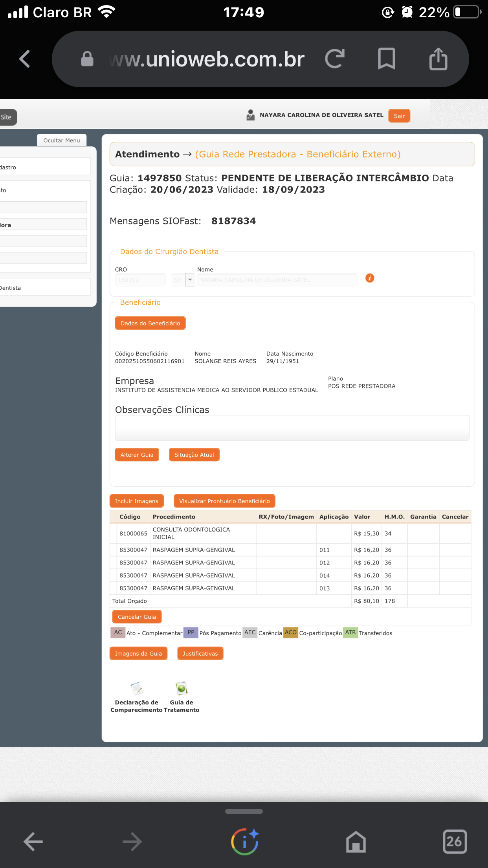The height and width of the screenshot is (868, 488).
Task: Tap the home icon in bottom bar
Action: click(356, 842)
